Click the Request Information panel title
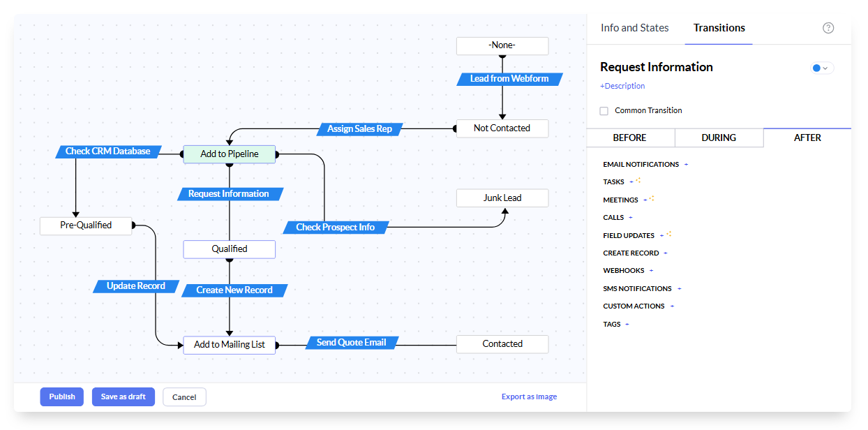The width and height of the screenshot is (868, 430). (x=657, y=67)
